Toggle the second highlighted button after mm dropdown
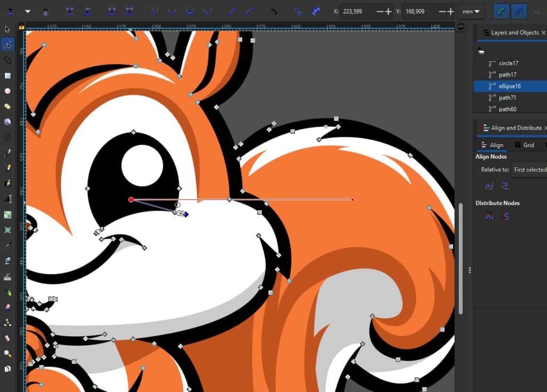The width and height of the screenshot is (547, 392). [x=519, y=12]
